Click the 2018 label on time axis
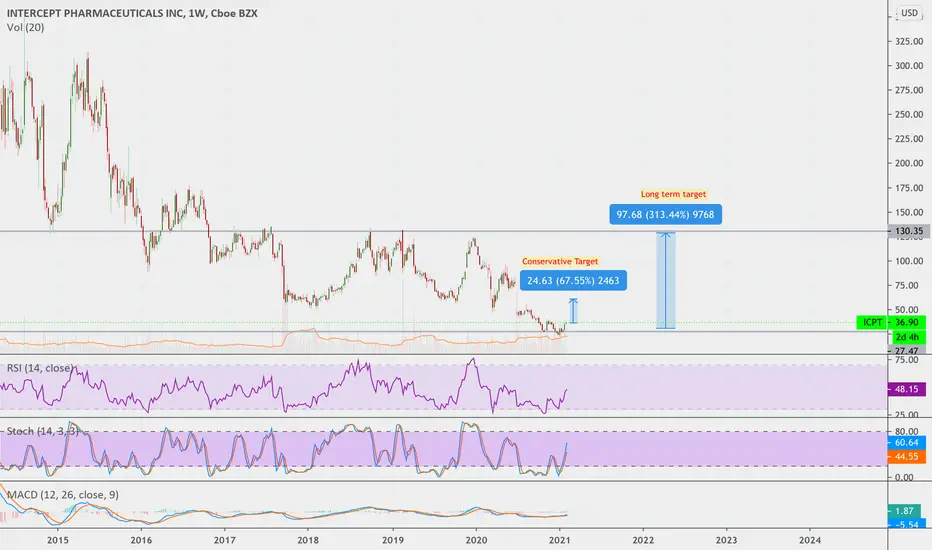The width and height of the screenshot is (932, 550). click(x=308, y=540)
